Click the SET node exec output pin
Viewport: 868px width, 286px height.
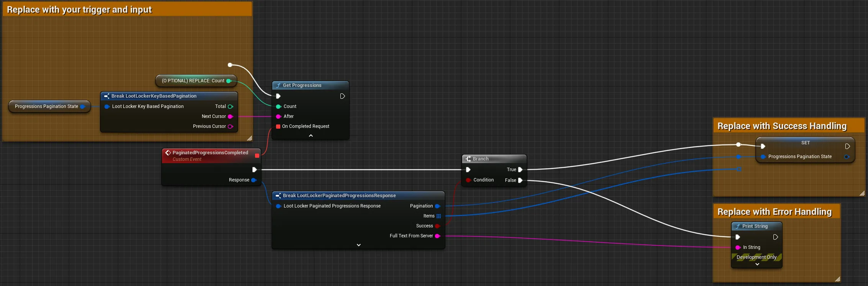point(847,146)
